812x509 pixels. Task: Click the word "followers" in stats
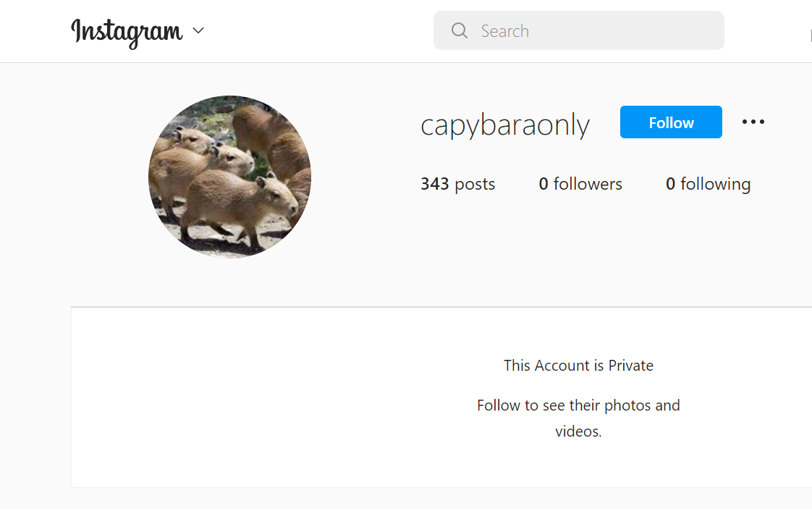coord(588,184)
